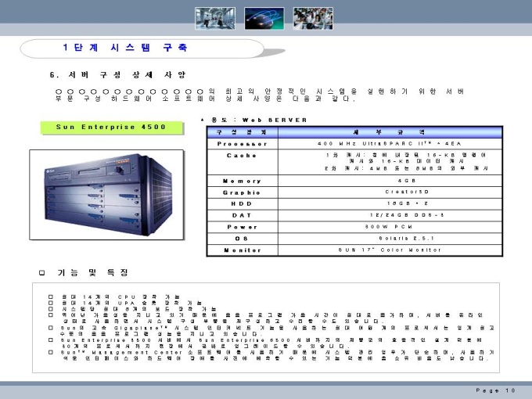Select the 'Processor' row label
532x399 pixels.
point(243,144)
